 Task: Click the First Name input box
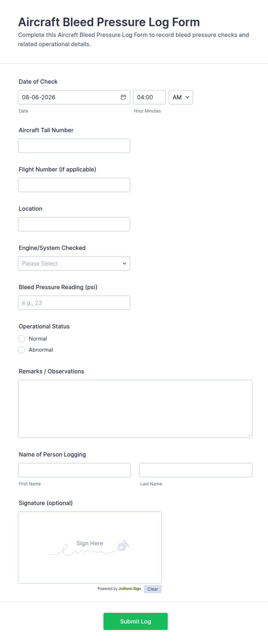[74, 470]
